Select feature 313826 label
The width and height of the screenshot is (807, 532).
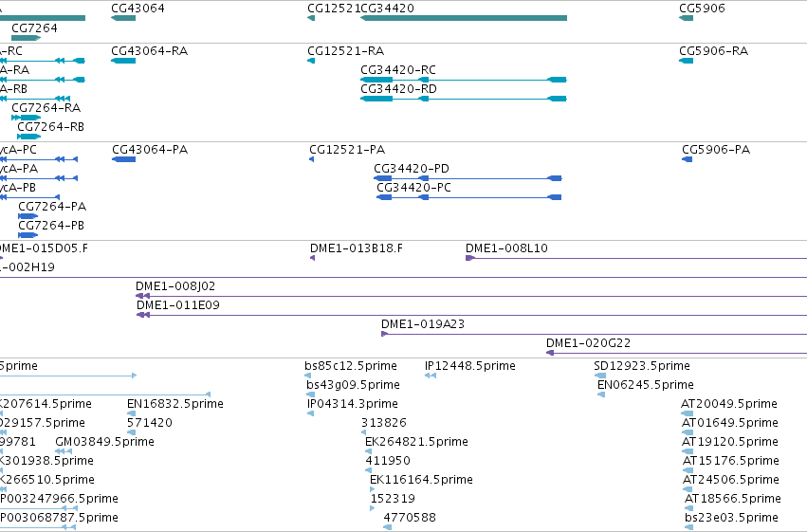384,424
